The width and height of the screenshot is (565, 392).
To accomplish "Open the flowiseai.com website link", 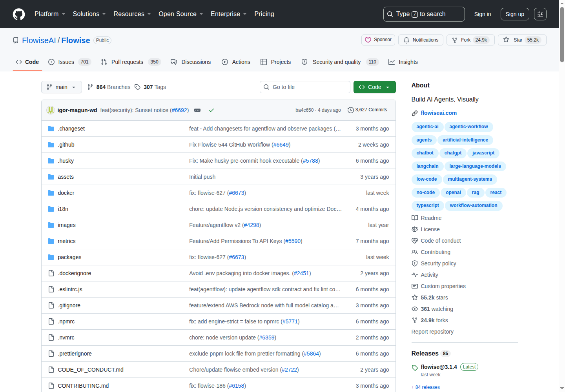I will tap(439, 113).
